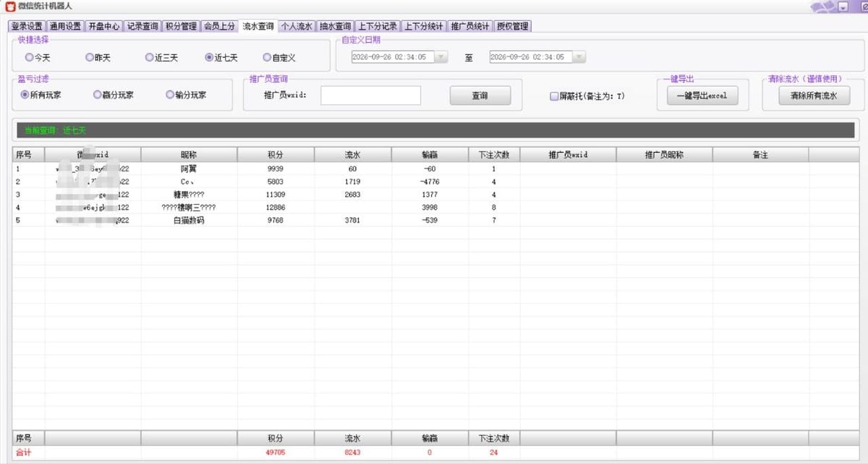Click the 推广员昵称 column header
The height and width of the screenshot is (464, 868).
664,155
